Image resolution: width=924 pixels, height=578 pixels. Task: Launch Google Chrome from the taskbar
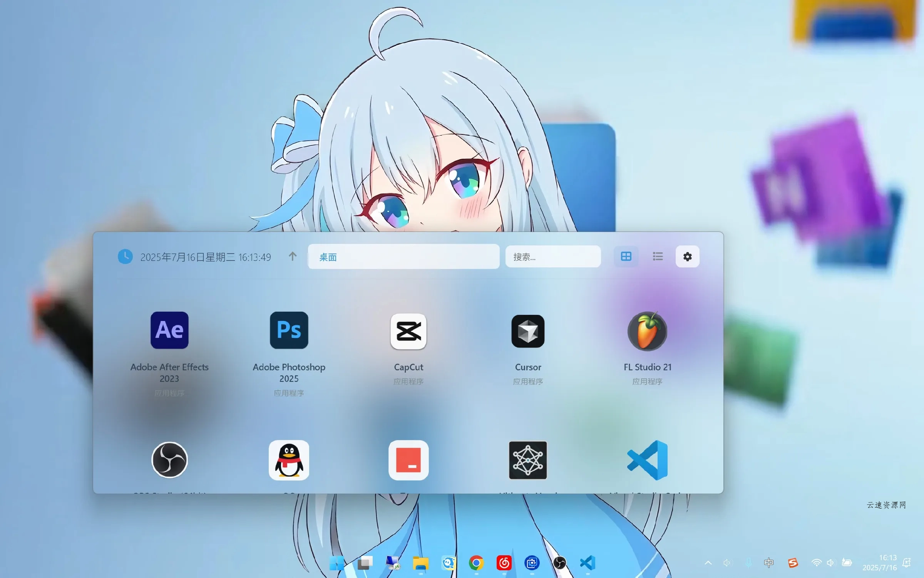coord(476,563)
